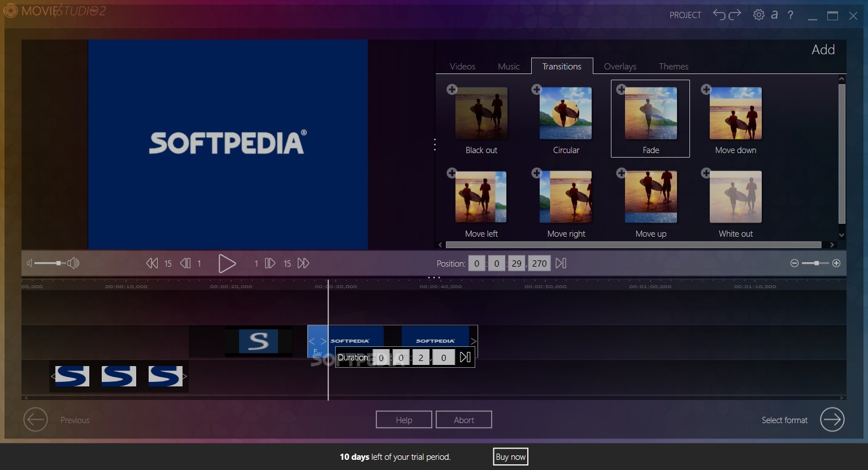The image size is (868, 470).
Task: Add the Move left transition plus icon
Action: 452,173
